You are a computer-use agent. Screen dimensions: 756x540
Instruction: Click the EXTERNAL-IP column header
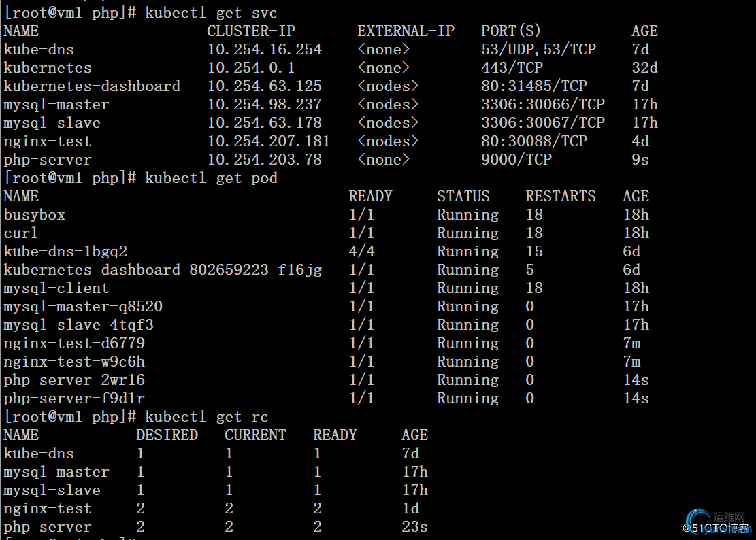pyautogui.click(x=406, y=31)
